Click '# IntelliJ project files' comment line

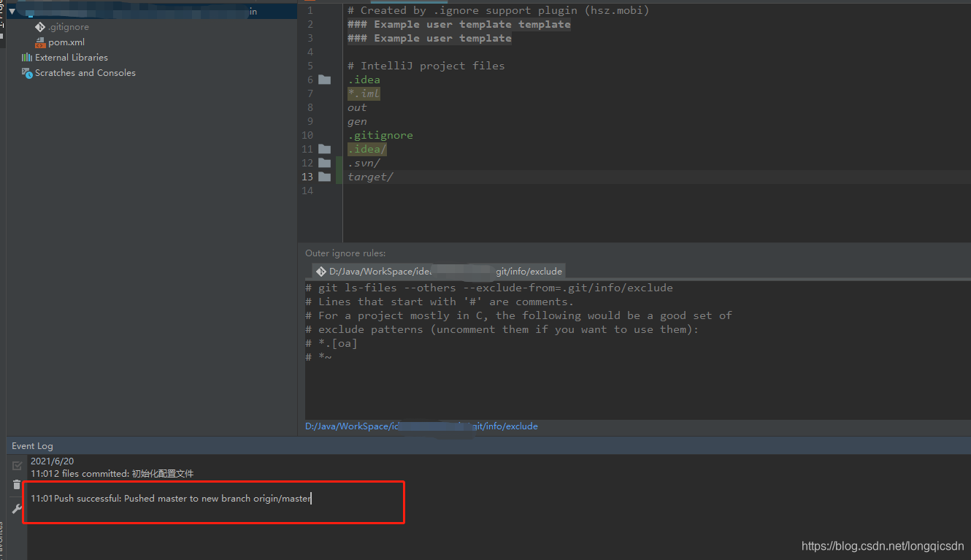coord(426,66)
